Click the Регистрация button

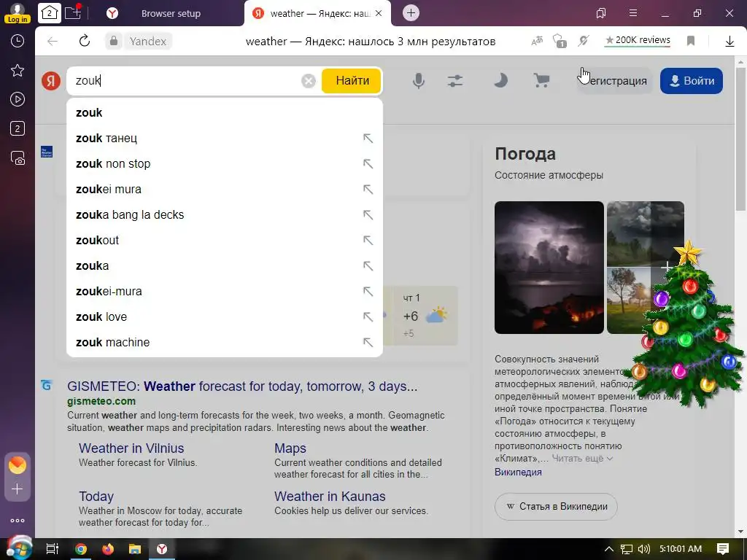[x=614, y=81]
